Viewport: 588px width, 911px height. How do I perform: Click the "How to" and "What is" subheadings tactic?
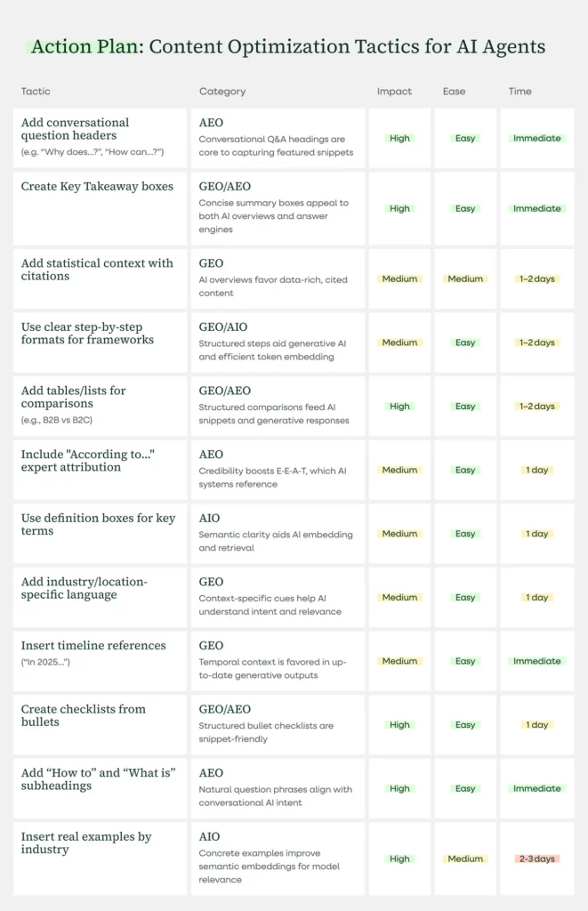(98, 779)
